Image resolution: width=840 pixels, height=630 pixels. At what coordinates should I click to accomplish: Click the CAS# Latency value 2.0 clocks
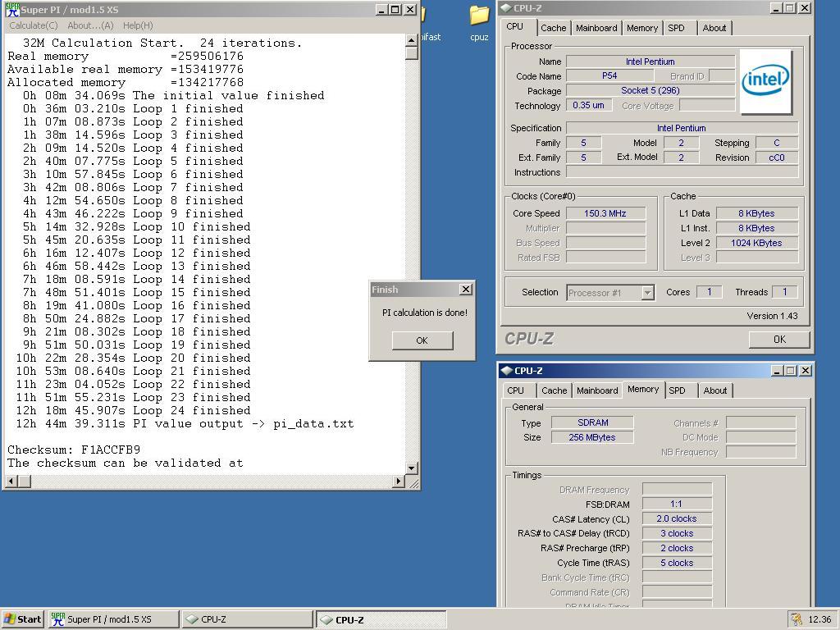click(x=677, y=518)
